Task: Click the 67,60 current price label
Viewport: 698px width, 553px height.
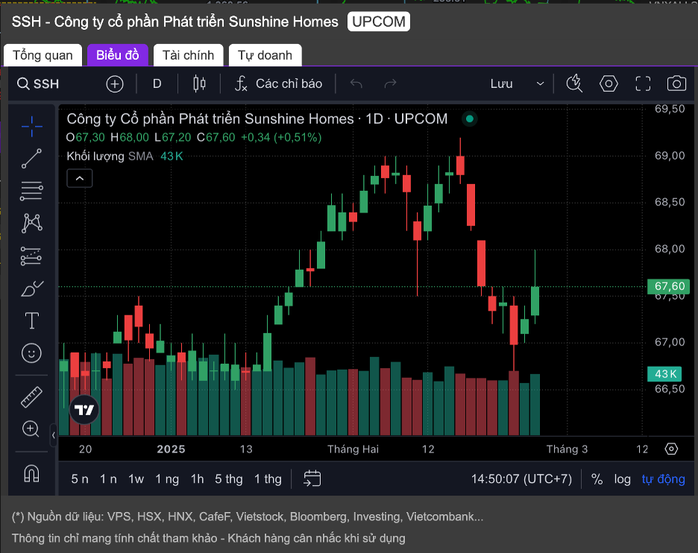Action: [669, 286]
